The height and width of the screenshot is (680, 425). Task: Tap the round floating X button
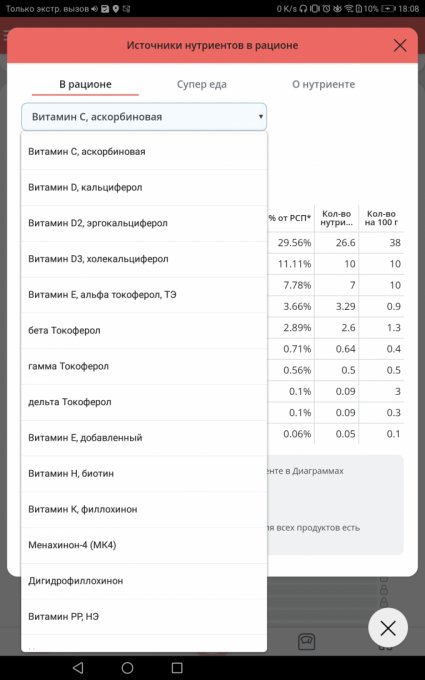pos(388,628)
